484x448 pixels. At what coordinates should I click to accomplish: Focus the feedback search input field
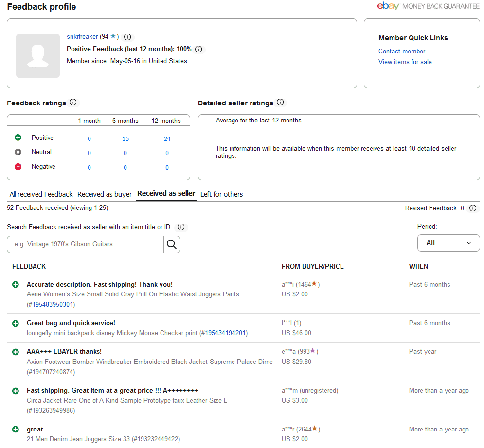pos(85,244)
